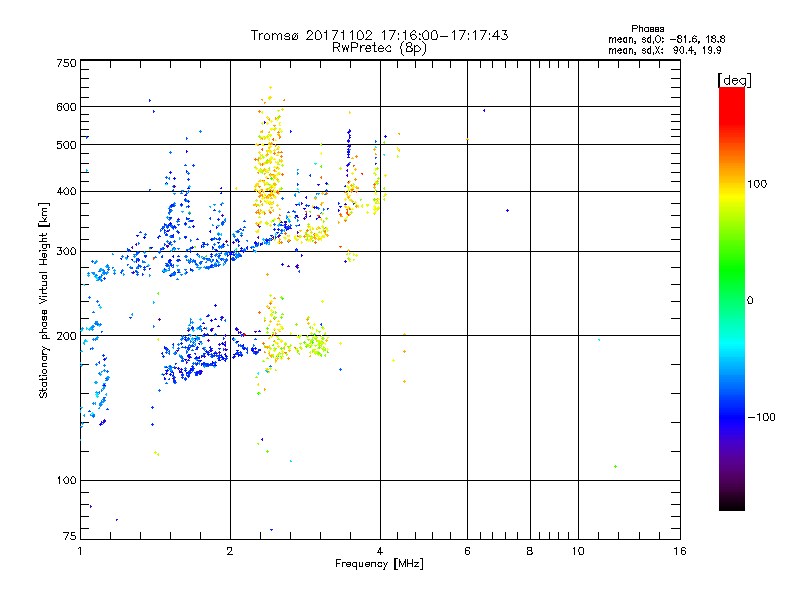This screenshot has height=600, width=800.
Task: Click the y-axis tick label '75'
Action: coord(70,536)
